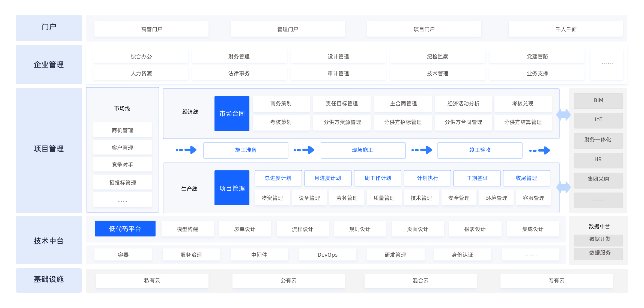
Task: Click the 设计管理 module
Action: [338, 57]
